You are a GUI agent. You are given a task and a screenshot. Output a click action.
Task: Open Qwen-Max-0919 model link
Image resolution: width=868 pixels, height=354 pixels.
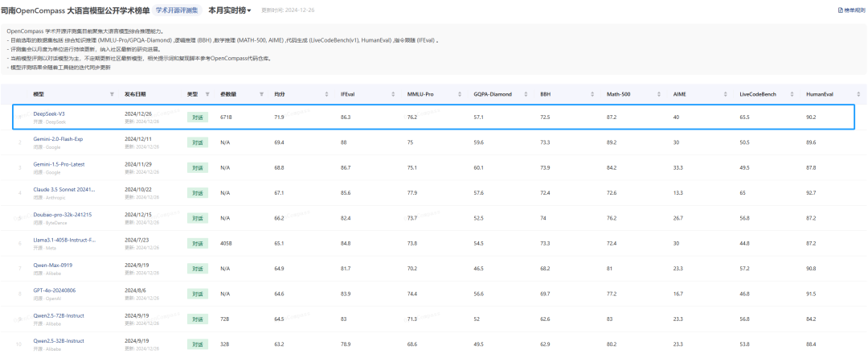click(x=52, y=265)
